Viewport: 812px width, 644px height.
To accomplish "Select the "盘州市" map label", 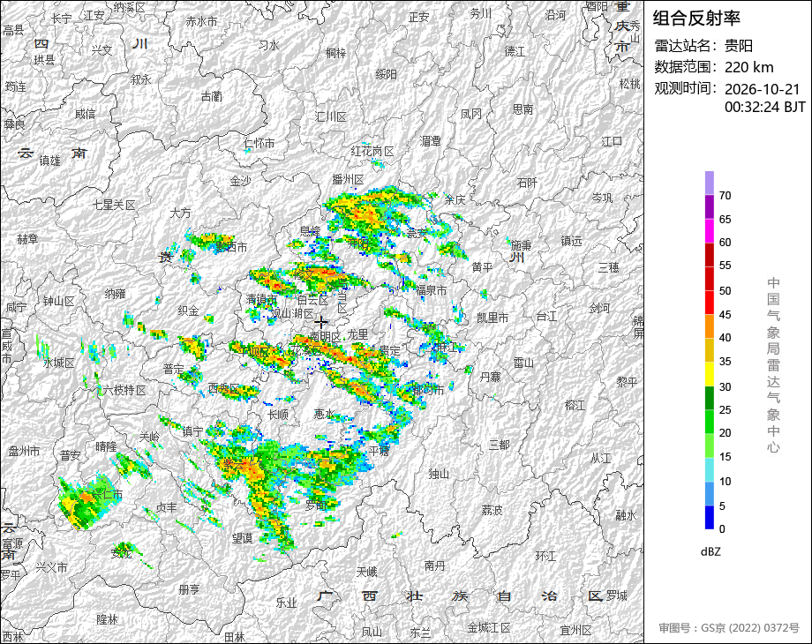I will coord(24,451).
